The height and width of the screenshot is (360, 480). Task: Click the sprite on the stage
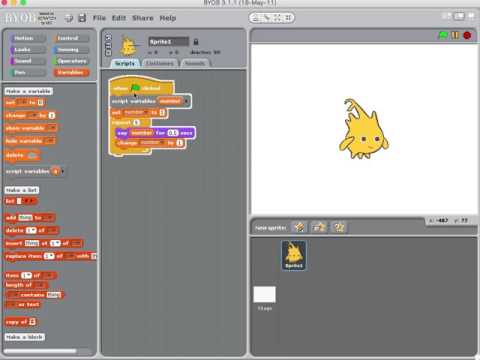(x=363, y=129)
